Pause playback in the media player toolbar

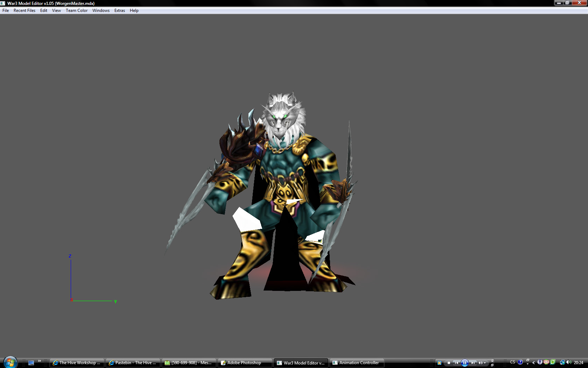[x=465, y=363]
